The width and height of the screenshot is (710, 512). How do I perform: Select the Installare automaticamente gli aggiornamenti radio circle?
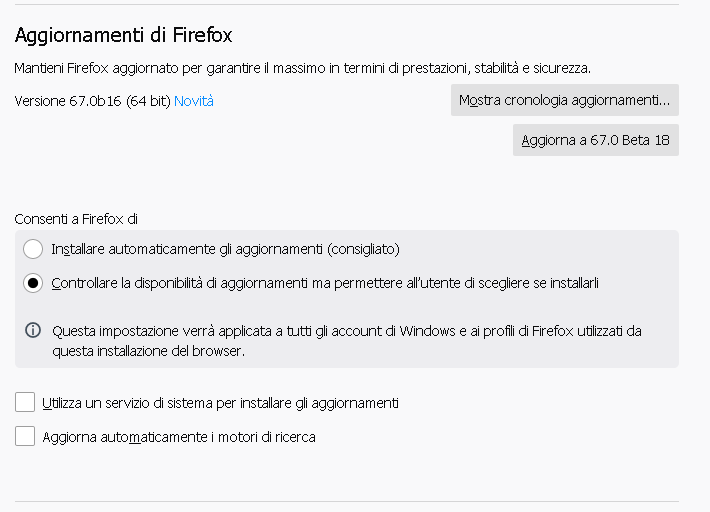tap(33, 249)
